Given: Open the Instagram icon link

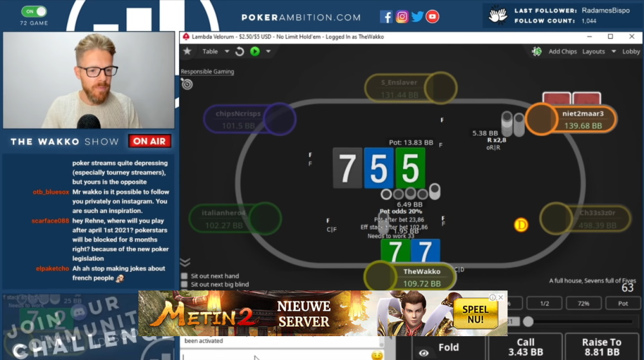Looking at the screenshot, I should pos(402,17).
